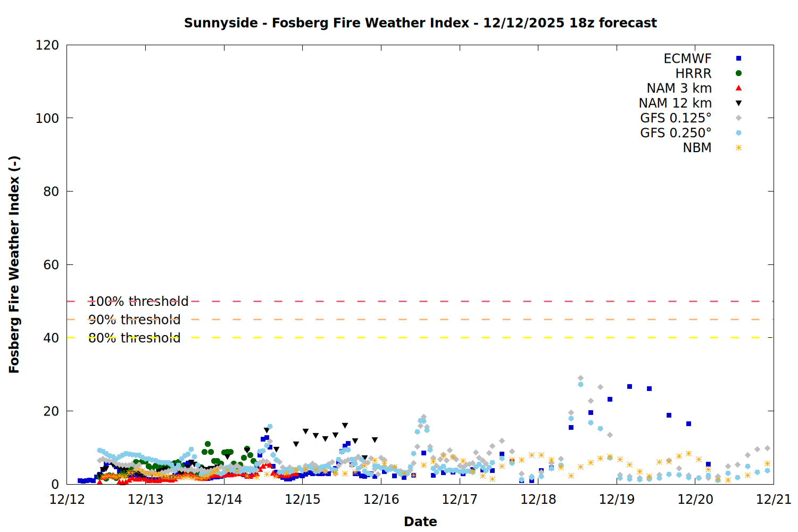Click the 12/19 date tick label
This screenshot has height=532, width=798.
pyautogui.click(x=617, y=500)
